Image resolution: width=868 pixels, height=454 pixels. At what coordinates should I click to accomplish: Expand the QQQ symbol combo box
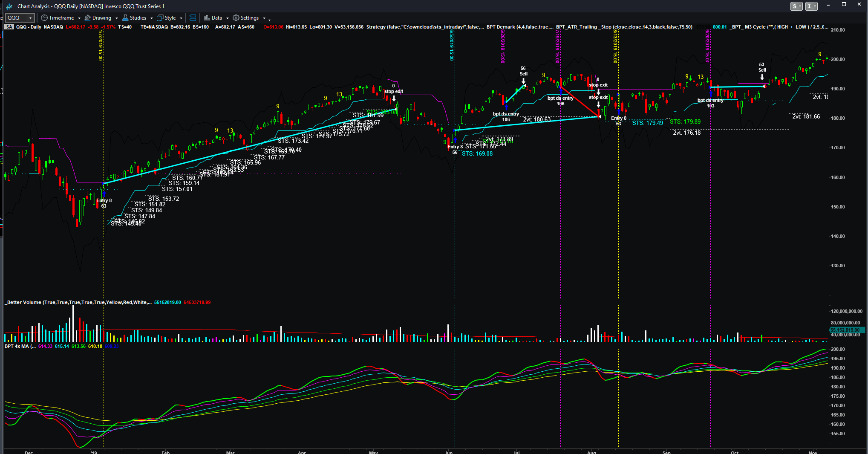tap(30, 18)
